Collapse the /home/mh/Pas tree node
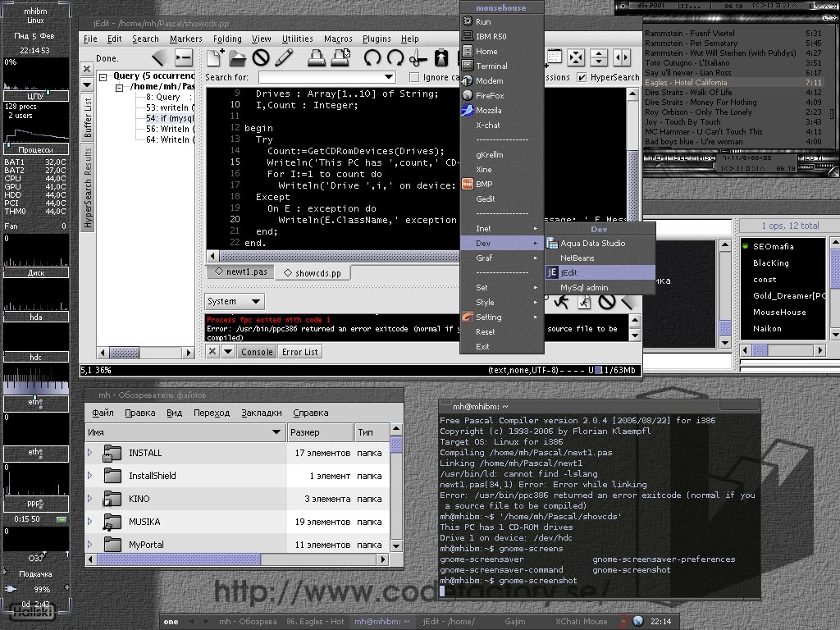Image resolution: width=840 pixels, height=630 pixels. (120, 88)
